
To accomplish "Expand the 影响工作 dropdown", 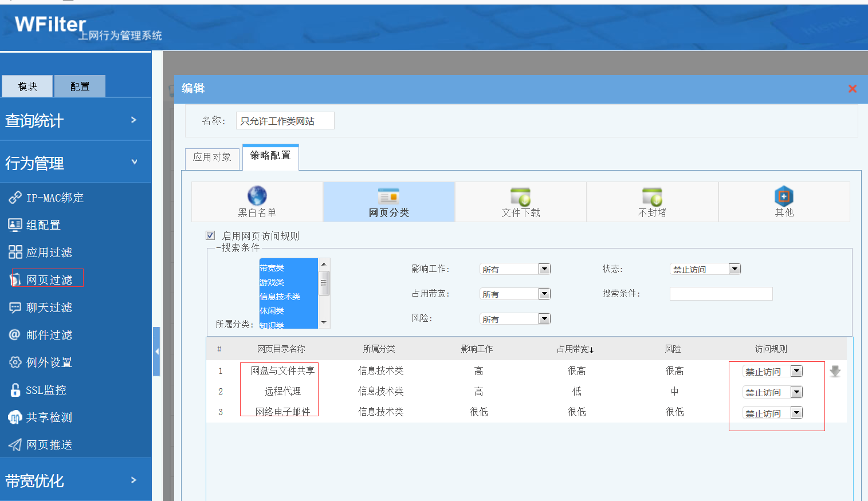I will [x=544, y=269].
